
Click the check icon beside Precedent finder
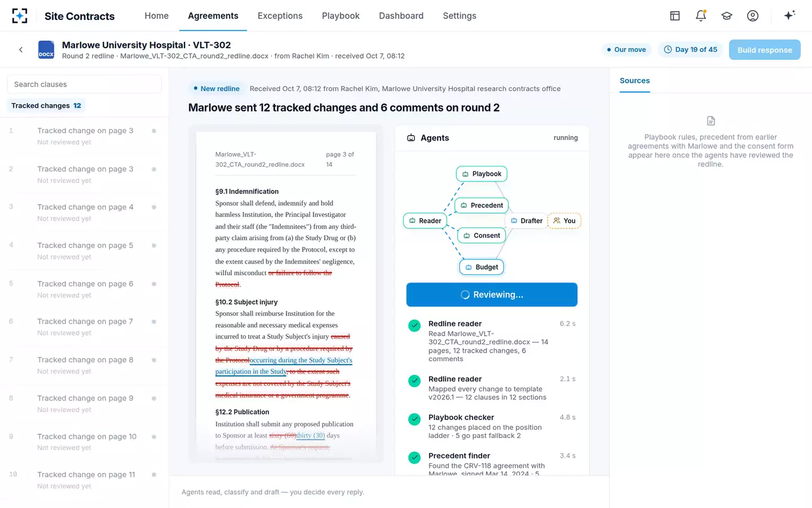click(414, 458)
